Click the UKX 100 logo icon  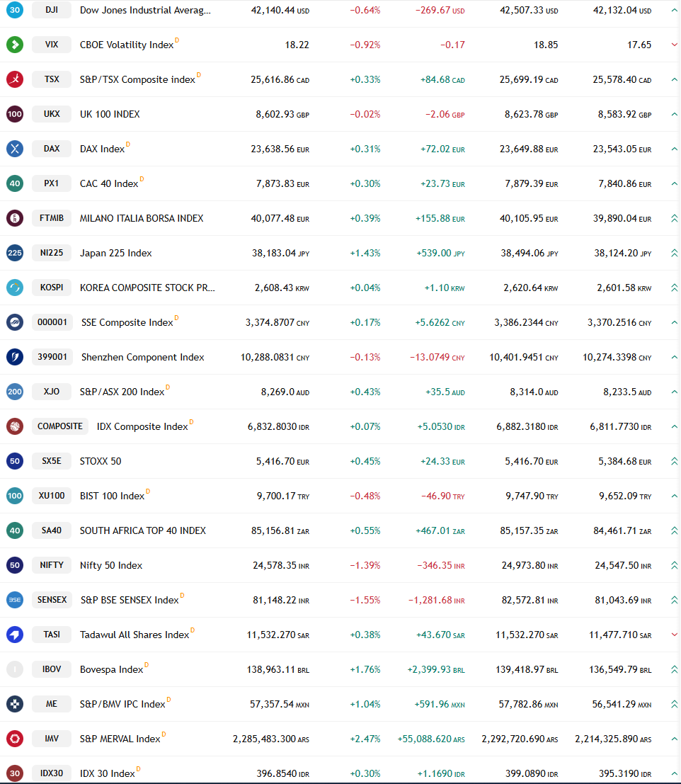(x=15, y=114)
